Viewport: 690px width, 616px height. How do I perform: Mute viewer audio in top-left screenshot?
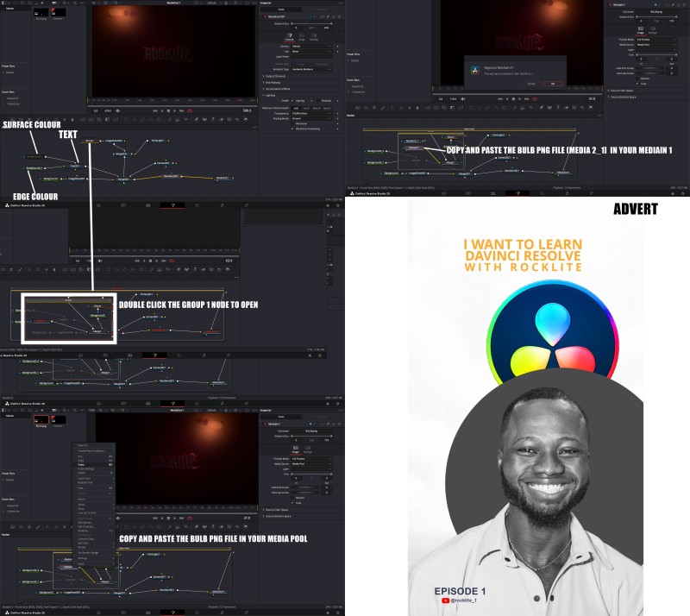click(x=118, y=111)
